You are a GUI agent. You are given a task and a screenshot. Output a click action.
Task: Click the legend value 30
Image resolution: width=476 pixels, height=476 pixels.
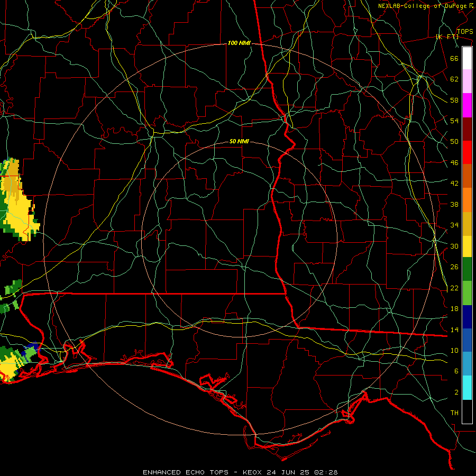coord(454,246)
